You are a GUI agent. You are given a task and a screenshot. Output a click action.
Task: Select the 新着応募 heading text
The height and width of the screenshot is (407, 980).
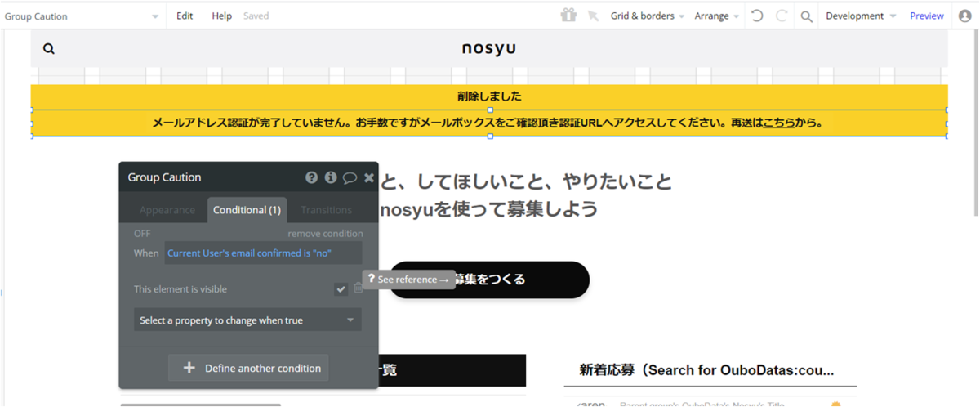pos(706,370)
